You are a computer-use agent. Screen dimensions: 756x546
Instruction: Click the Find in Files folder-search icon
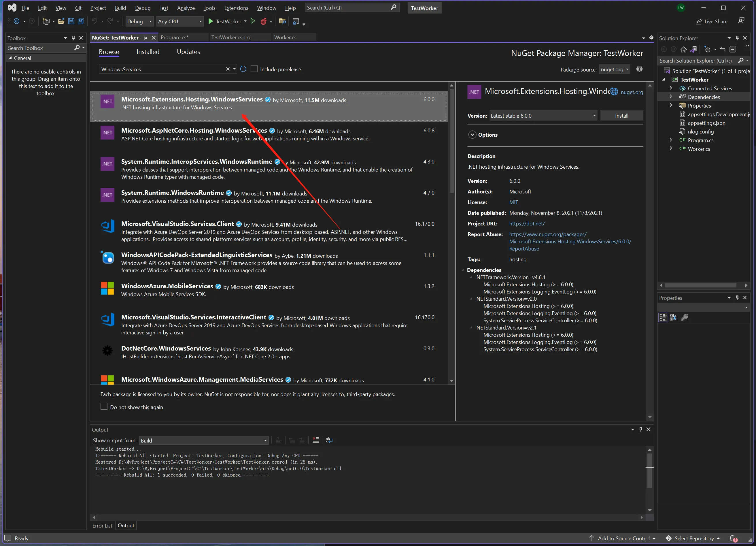282,21
